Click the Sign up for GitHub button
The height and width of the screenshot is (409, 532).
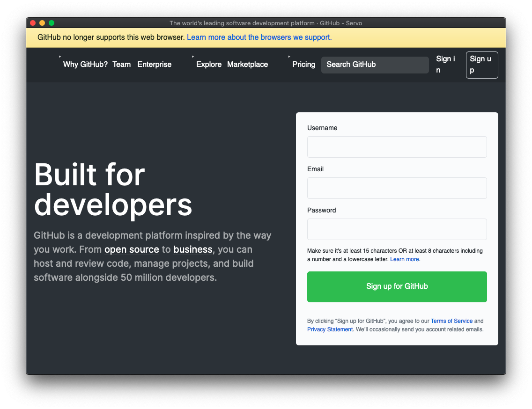pyautogui.click(x=397, y=286)
